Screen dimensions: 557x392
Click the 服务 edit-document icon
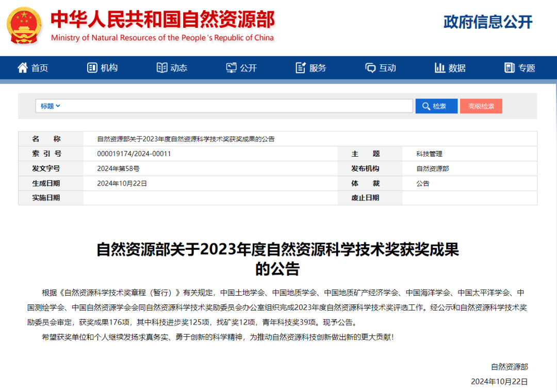click(x=301, y=67)
